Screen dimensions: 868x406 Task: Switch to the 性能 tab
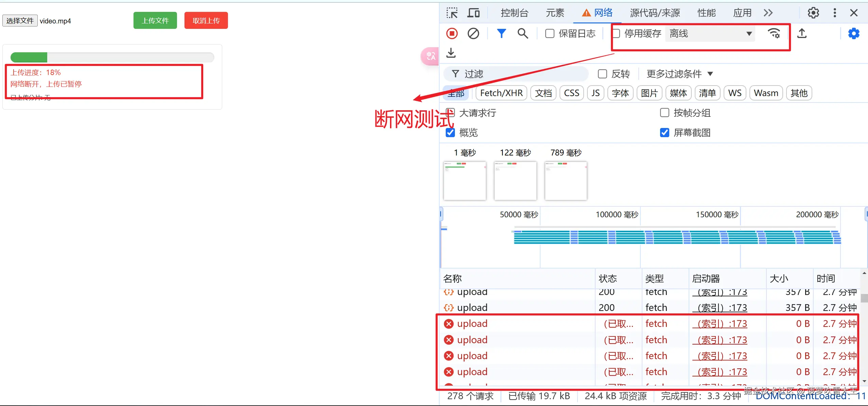pos(706,13)
